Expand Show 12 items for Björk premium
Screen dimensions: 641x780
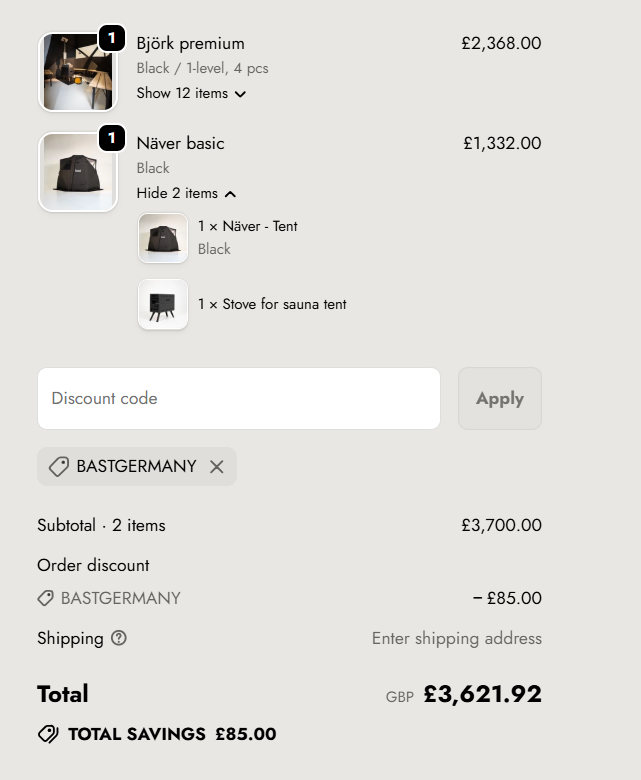pyautogui.click(x=183, y=93)
